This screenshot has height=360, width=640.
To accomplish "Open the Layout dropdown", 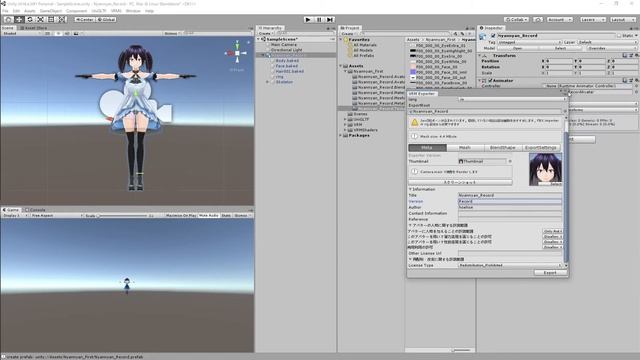I will click(x=623, y=19).
